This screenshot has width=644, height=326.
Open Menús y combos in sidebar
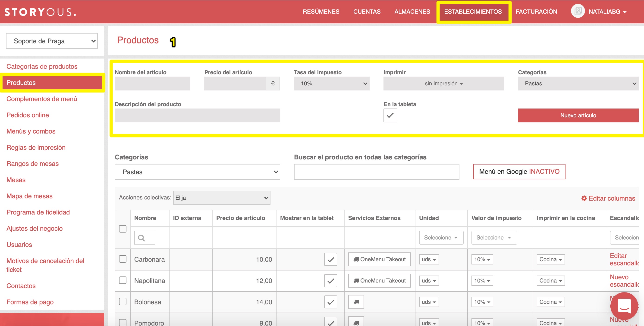coord(31,131)
